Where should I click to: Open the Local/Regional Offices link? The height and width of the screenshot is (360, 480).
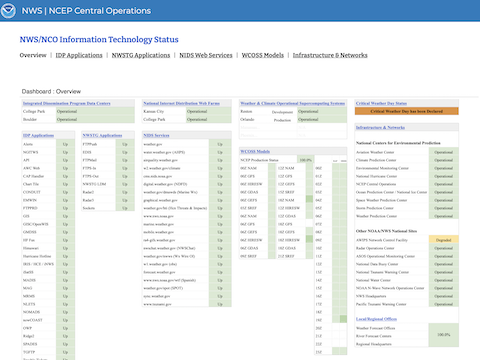376,319
